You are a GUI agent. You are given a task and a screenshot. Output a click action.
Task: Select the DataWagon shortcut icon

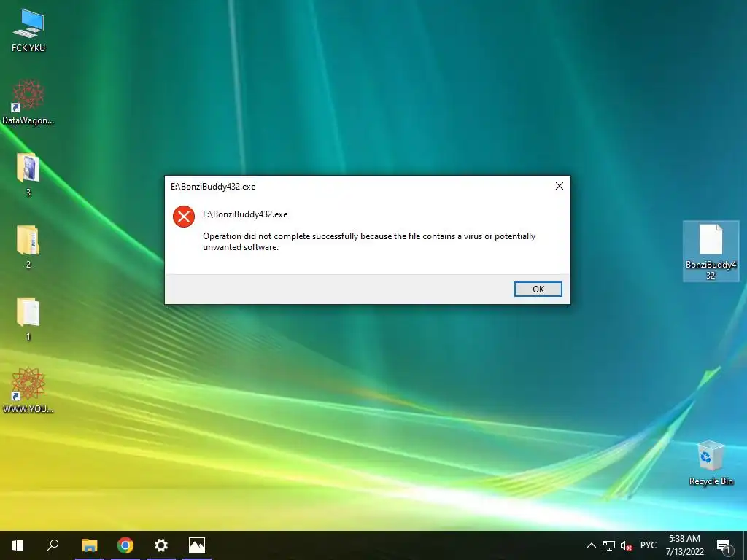tap(28, 102)
